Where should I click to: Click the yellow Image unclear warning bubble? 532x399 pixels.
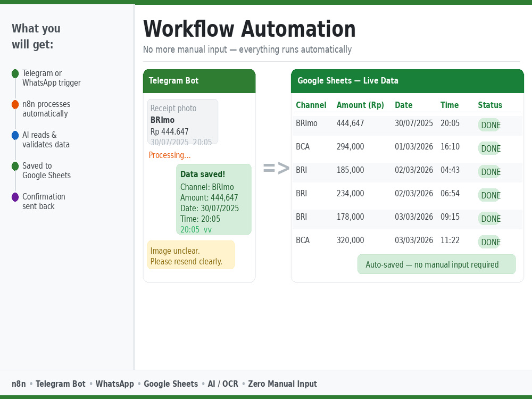tap(190, 255)
